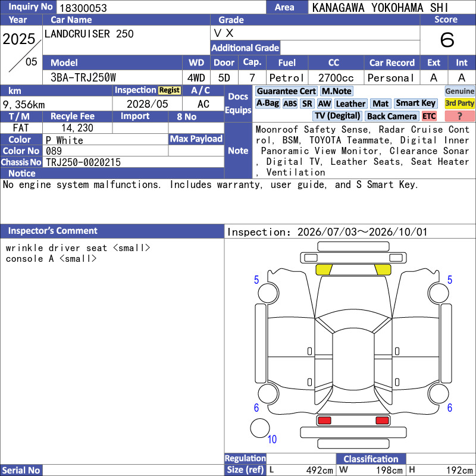Click the spare tire circle marked 10
476x476 pixels.
(x=260, y=428)
